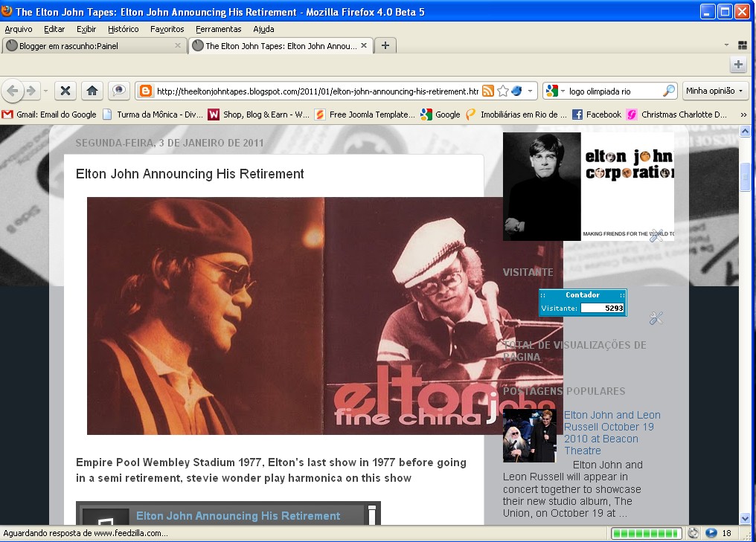The image size is (756, 542).
Task: Subscribe via the RSS feed icon
Action: [x=488, y=91]
